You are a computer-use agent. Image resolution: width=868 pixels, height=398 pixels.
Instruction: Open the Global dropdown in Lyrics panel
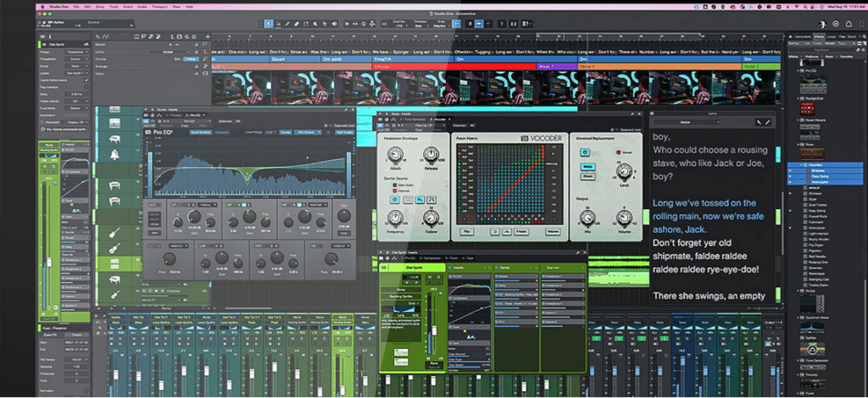(687, 122)
